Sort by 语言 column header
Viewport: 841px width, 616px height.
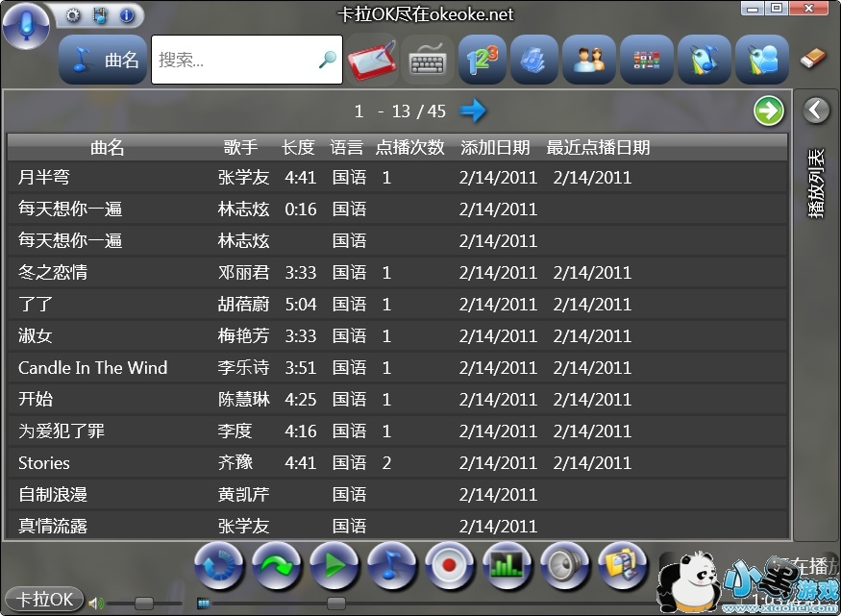346,147
